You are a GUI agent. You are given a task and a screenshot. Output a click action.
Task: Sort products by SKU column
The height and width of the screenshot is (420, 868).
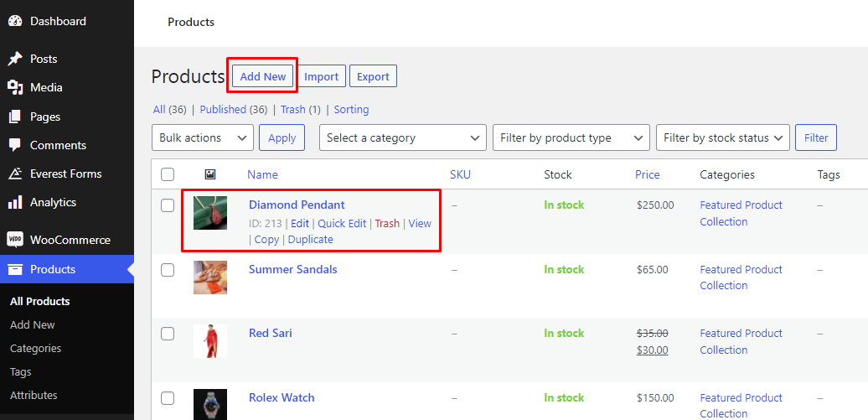(x=460, y=174)
